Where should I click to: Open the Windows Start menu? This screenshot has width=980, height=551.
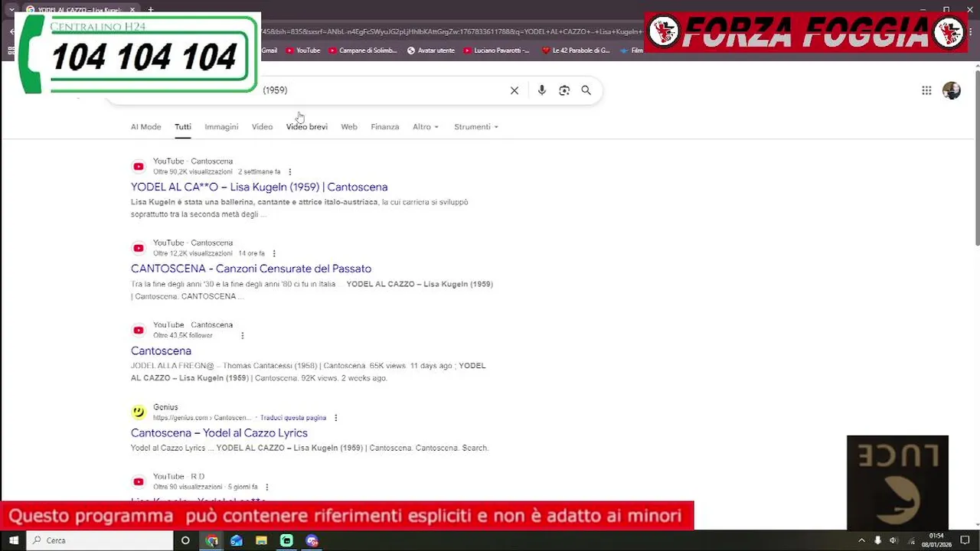coord(14,540)
